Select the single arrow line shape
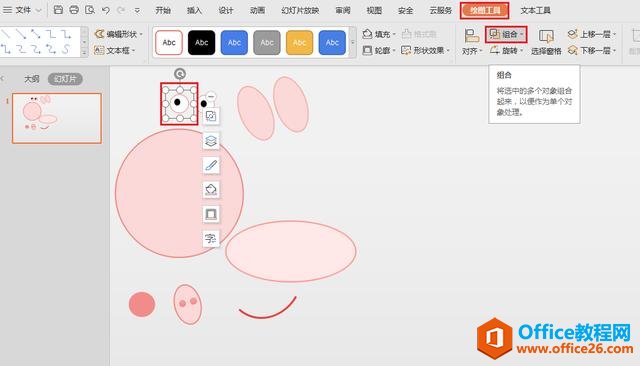Viewport: 640px width, 366px height. pyautogui.click(x=21, y=34)
